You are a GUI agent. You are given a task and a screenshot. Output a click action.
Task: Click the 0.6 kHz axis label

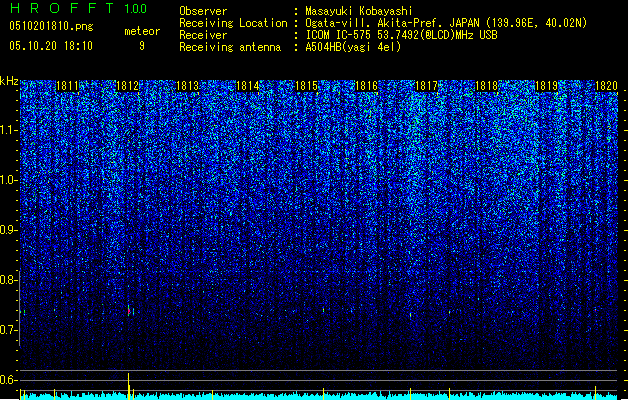coord(9,380)
